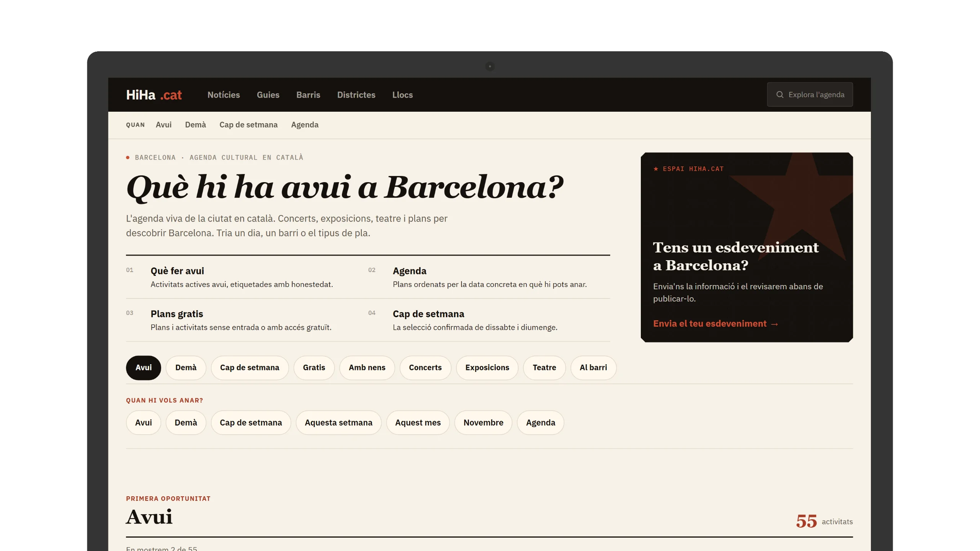Screen dimensions: 980x551
Task: Select Demà in the QUAN subnav
Action: [x=195, y=125]
